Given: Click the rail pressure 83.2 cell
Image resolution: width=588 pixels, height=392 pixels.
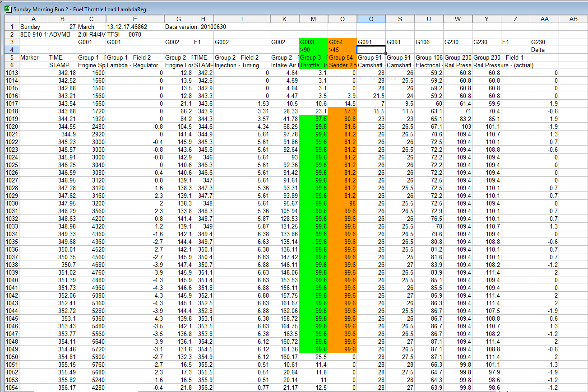Looking at the screenshot, I should [458, 119].
